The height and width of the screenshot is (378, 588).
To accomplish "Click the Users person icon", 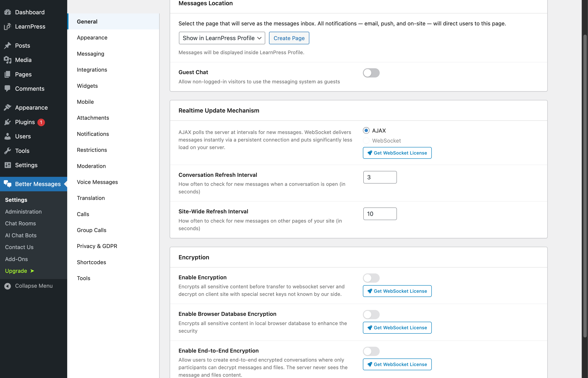I will 8,136.
